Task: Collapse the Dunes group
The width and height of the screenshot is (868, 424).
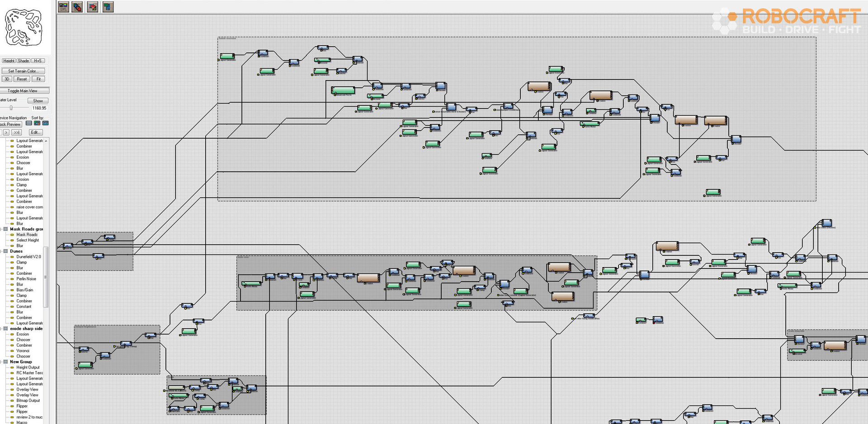Action: point(1,251)
